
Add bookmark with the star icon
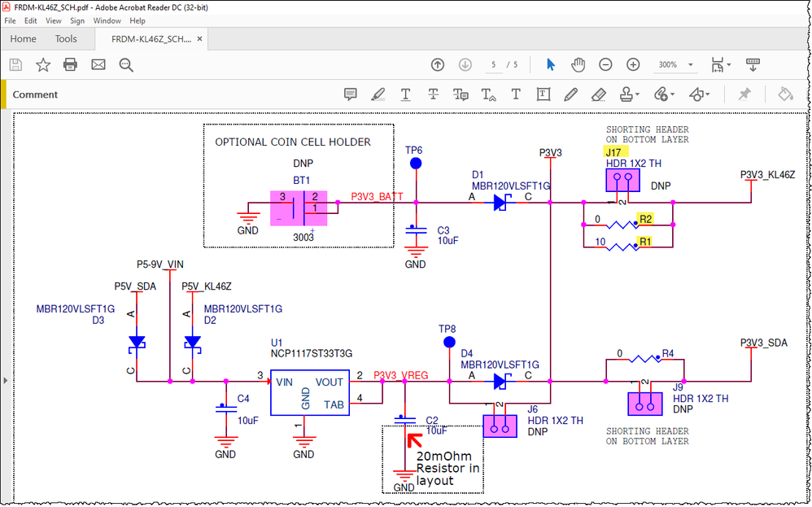click(43, 65)
